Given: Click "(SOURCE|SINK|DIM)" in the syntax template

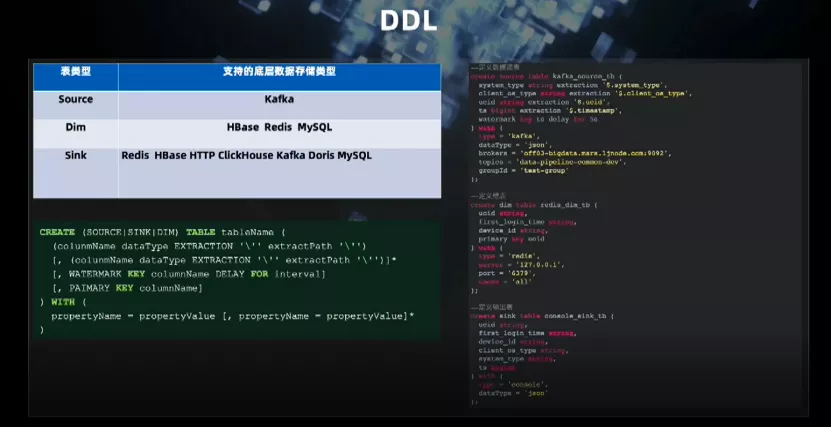Looking at the screenshot, I should pos(131,232).
